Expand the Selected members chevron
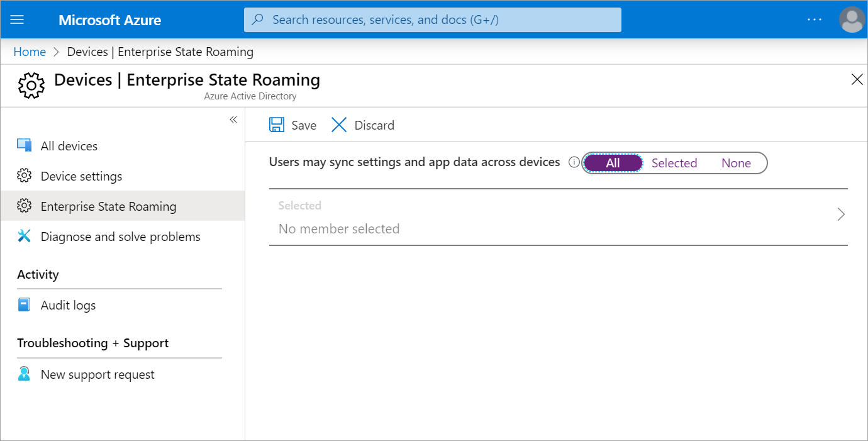 [x=841, y=215]
